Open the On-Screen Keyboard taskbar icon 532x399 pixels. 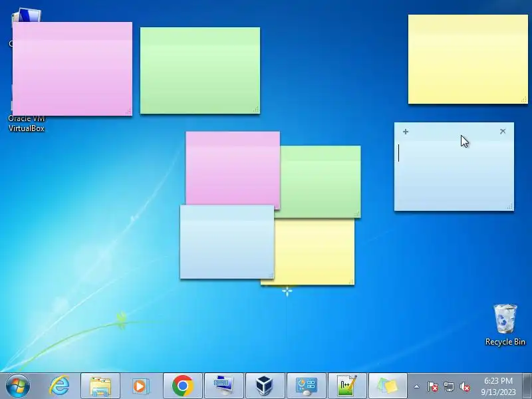point(224,386)
